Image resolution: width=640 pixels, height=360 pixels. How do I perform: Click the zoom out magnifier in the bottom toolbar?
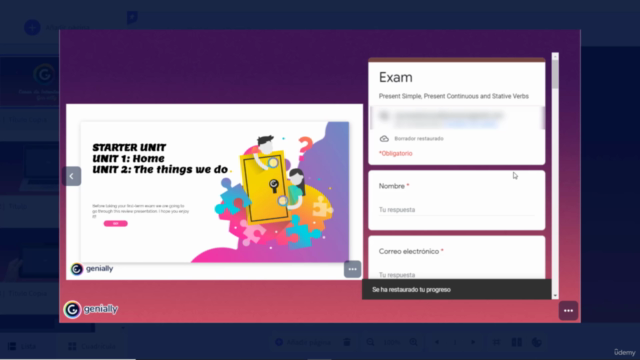(x=370, y=342)
